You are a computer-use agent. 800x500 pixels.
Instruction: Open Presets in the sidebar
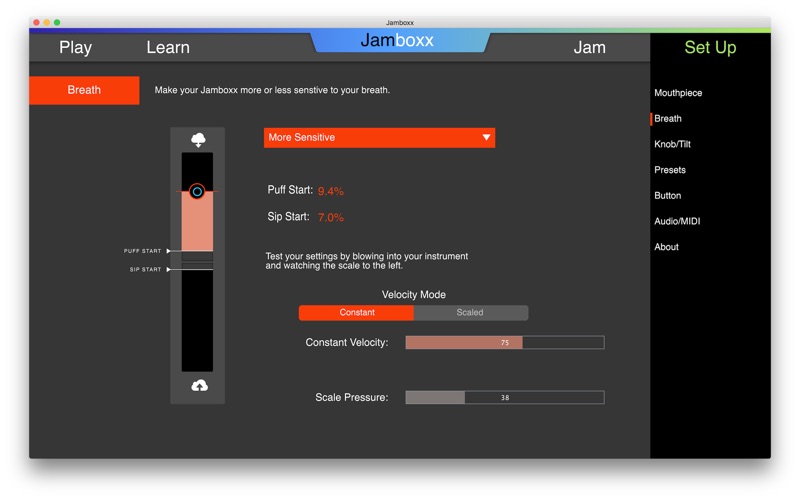[x=670, y=170]
